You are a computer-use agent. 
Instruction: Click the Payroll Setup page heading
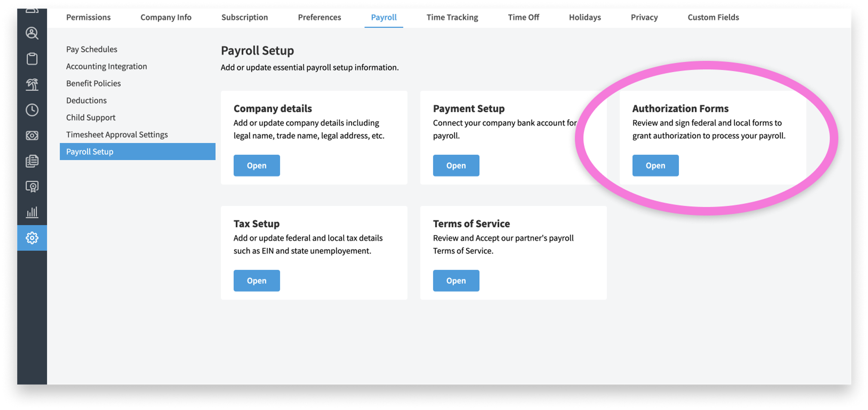[257, 51]
